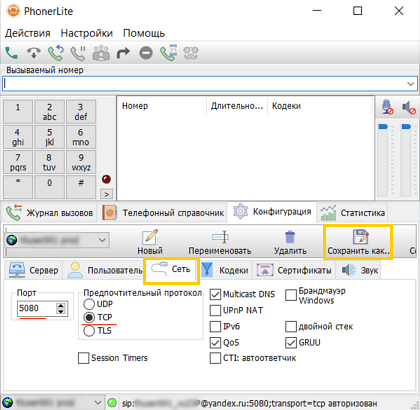Open the Помощь menu
Image resolution: width=420 pixels, height=410 pixels.
(144, 33)
